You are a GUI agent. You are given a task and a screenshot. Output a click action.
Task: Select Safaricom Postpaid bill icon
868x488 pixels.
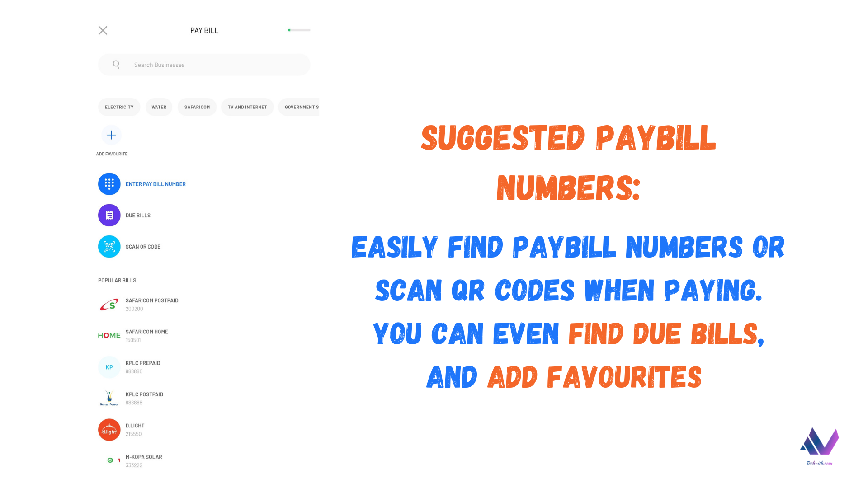110,304
